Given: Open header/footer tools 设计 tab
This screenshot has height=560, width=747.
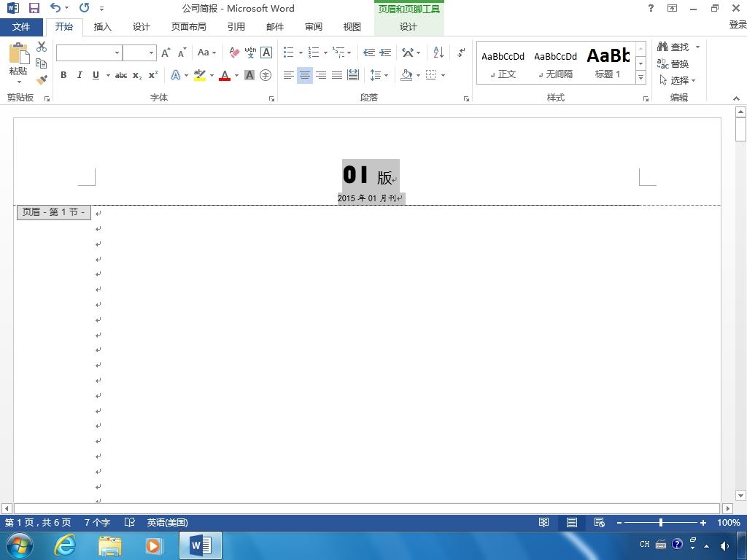Looking at the screenshot, I should [x=409, y=27].
